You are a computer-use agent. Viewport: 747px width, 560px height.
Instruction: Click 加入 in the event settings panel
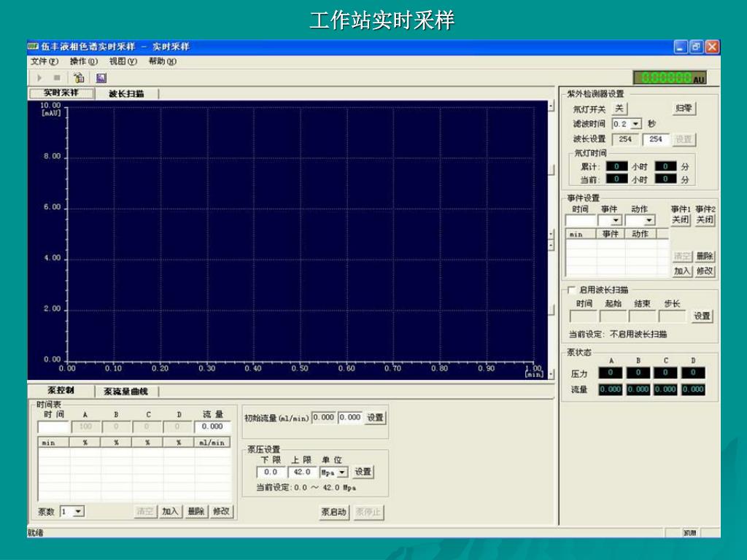click(682, 271)
